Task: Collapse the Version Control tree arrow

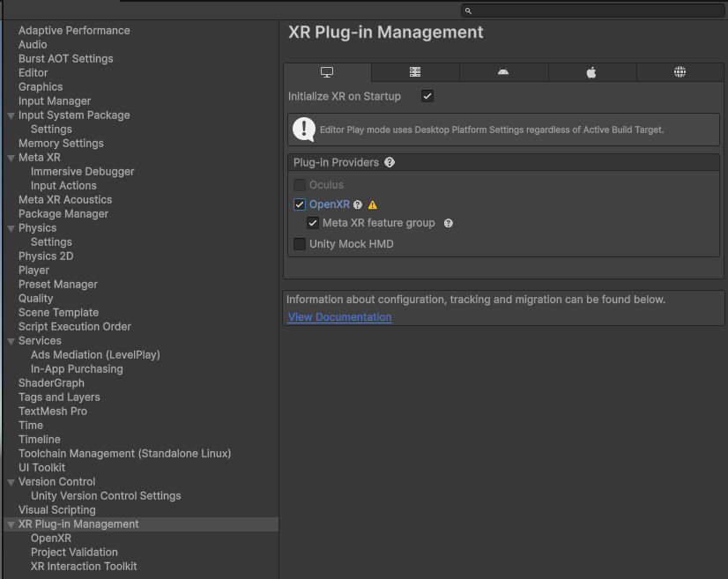Action: point(11,482)
